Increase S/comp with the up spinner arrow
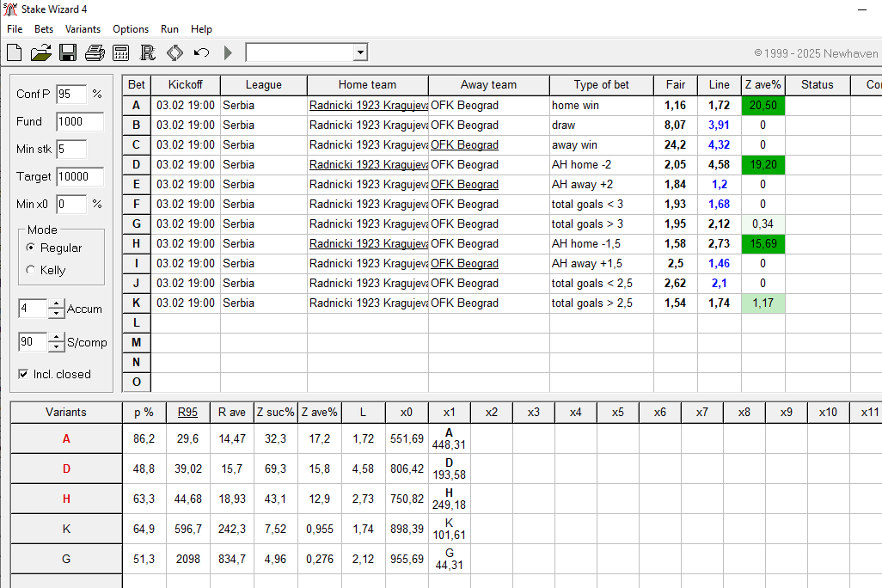The height and width of the screenshot is (588, 882). point(56,337)
